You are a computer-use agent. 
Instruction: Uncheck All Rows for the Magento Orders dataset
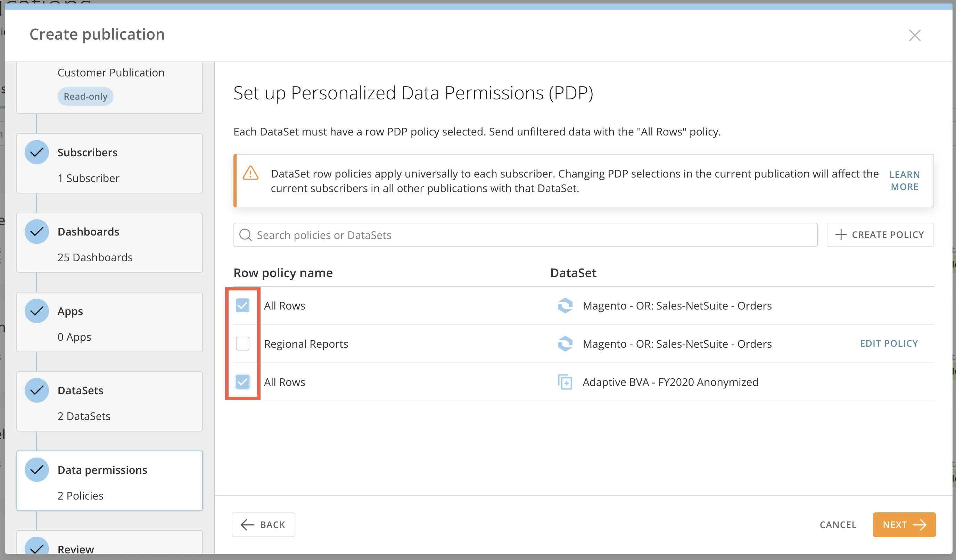(x=242, y=305)
